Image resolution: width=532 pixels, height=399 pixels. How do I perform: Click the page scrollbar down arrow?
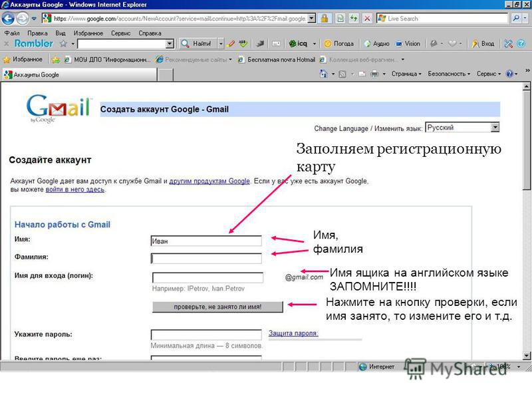click(x=527, y=356)
